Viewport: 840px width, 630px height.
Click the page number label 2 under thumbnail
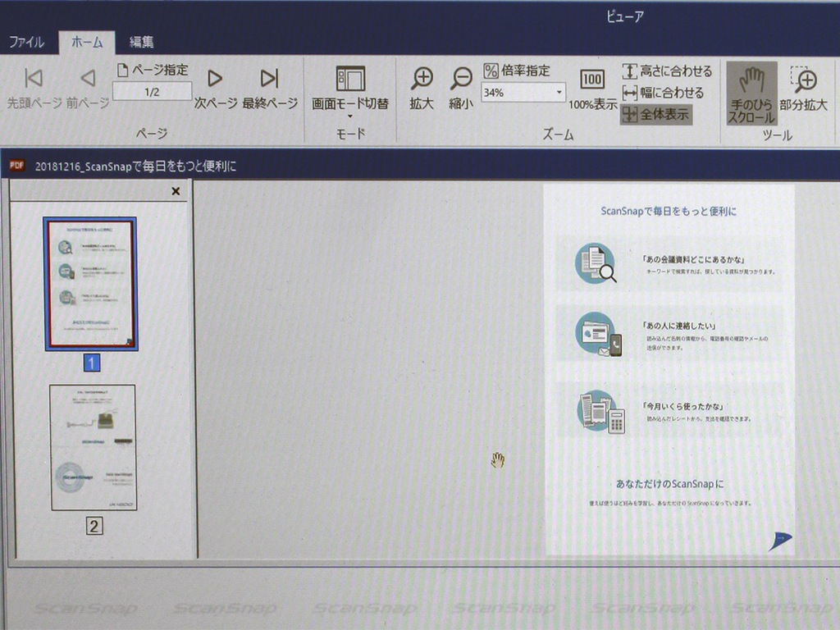(x=94, y=526)
